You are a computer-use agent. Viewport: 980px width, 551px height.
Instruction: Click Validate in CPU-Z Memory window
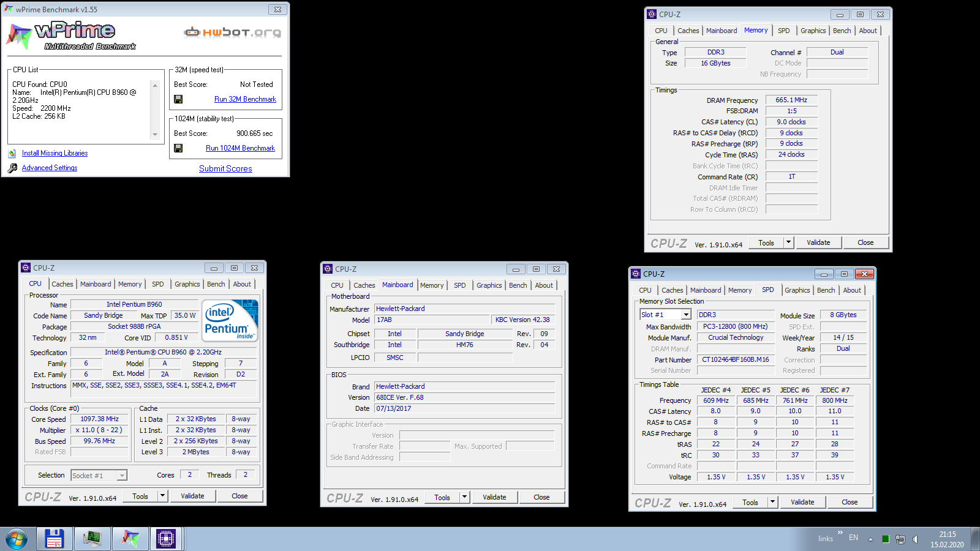coord(818,242)
